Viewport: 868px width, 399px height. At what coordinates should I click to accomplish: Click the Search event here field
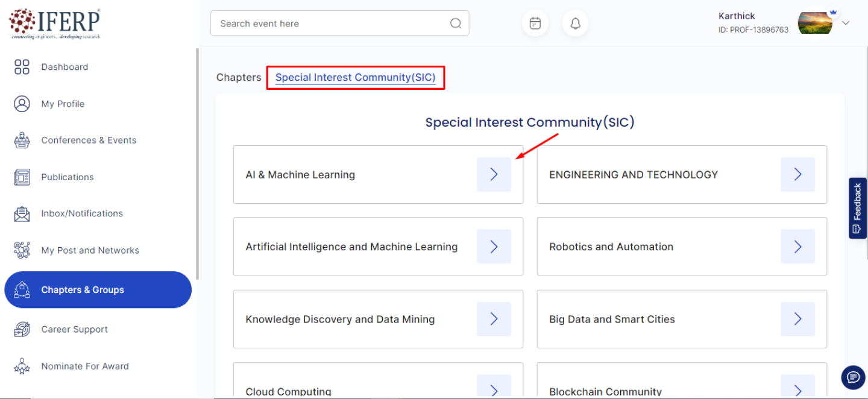click(332, 24)
